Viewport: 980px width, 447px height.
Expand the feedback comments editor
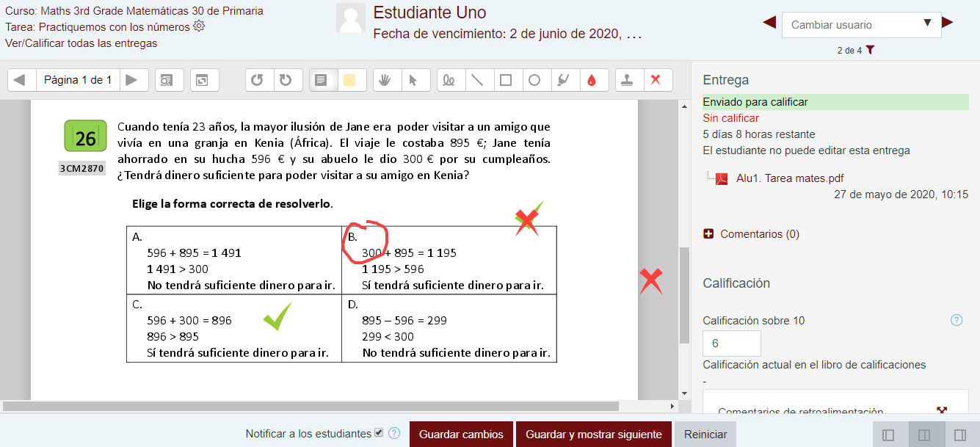coord(942,411)
